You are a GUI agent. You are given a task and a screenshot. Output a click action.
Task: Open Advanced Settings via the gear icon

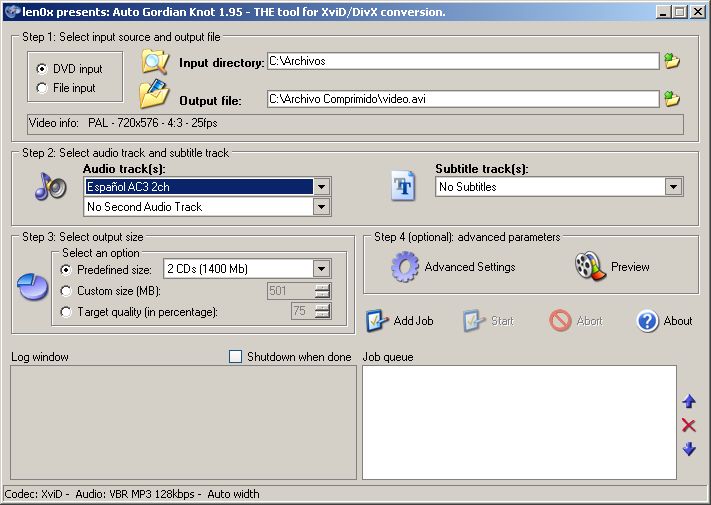405,267
